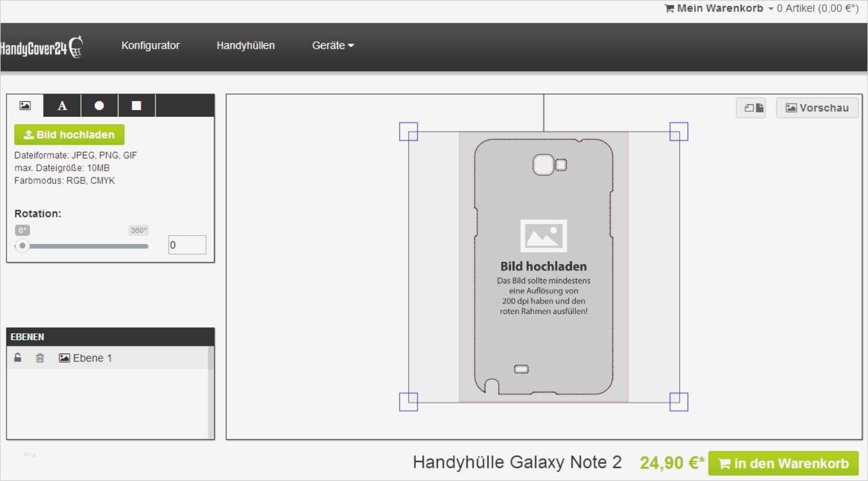Image resolution: width=868 pixels, height=481 pixels.
Task: Select the image tool tab
Action: pyautogui.click(x=25, y=105)
